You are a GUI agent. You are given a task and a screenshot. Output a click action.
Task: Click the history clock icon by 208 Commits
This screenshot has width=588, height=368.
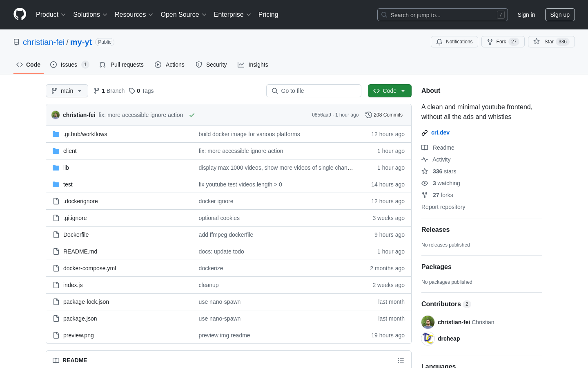point(369,115)
